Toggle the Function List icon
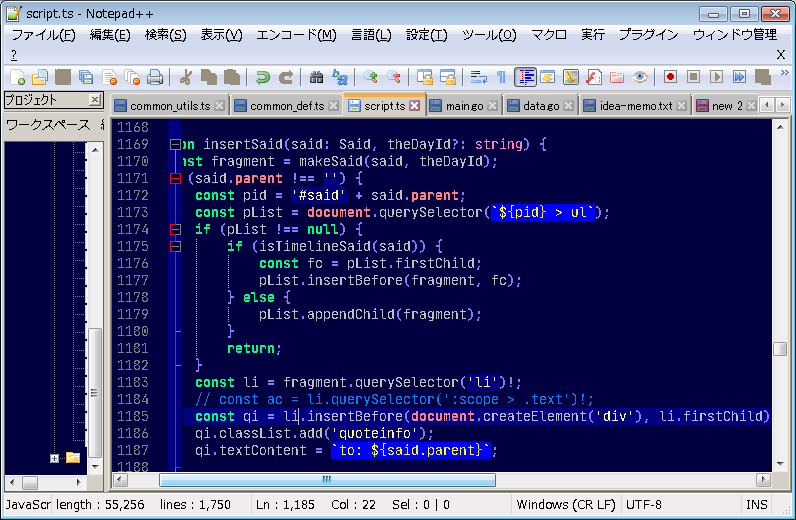The image size is (796, 520). 593,77
